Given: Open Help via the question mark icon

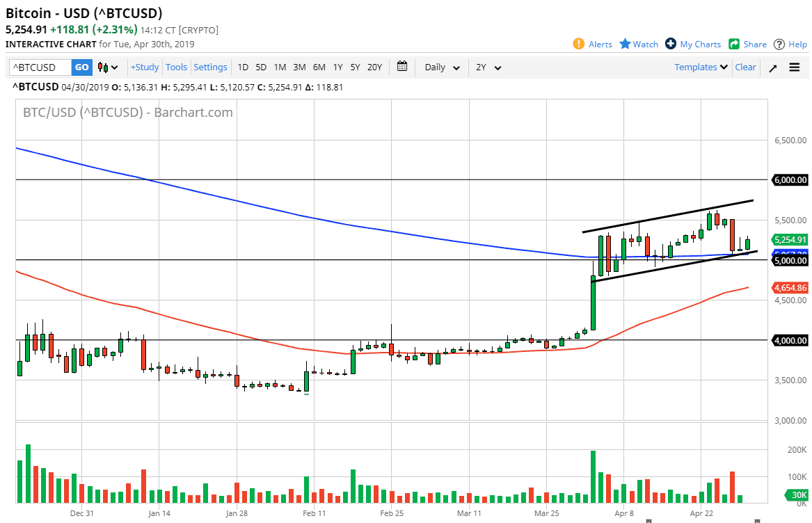Looking at the screenshot, I should [778, 43].
